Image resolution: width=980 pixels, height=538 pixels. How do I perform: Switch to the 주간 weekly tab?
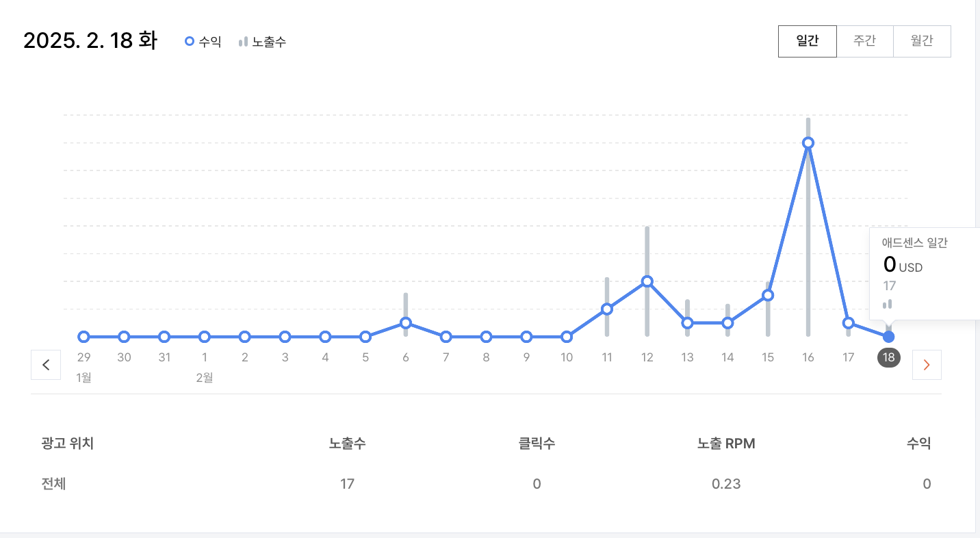pyautogui.click(x=865, y=41)
